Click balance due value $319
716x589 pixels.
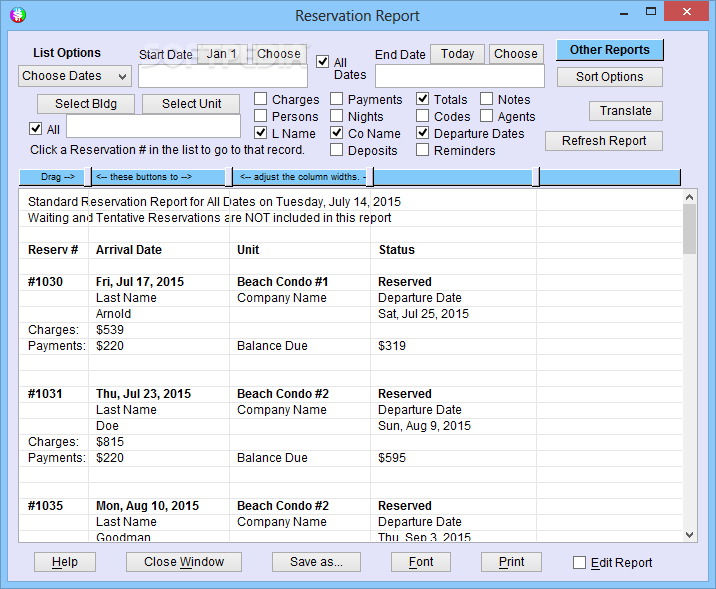point(392,346)
